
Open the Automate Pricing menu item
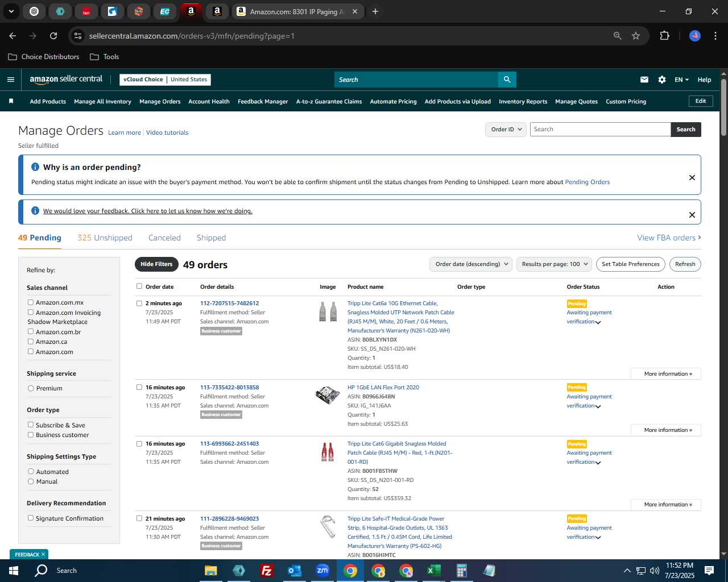(393, 102)
